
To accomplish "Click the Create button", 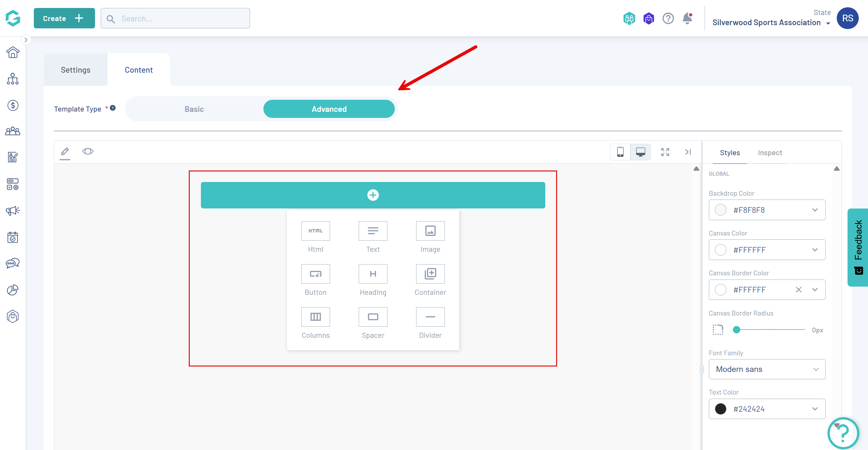I will 64,18.
